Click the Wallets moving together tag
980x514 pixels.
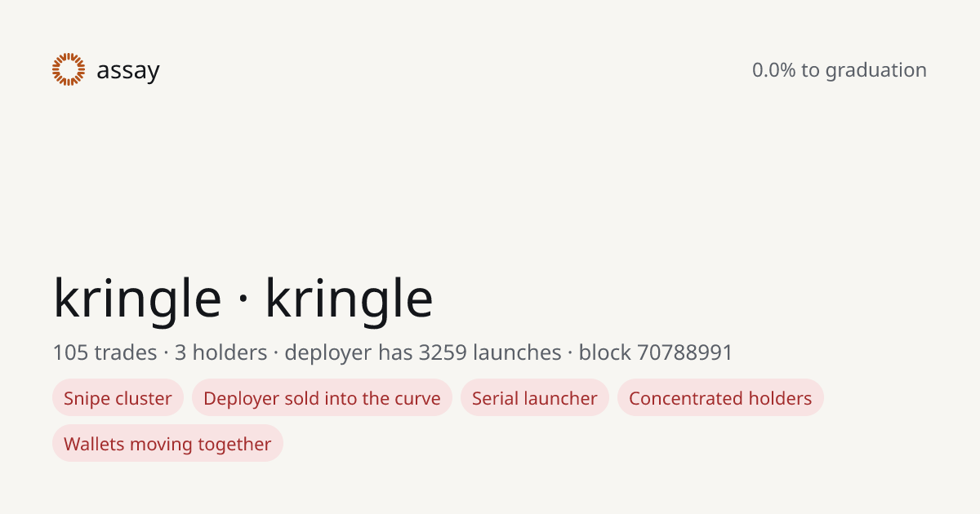(167, 444)
